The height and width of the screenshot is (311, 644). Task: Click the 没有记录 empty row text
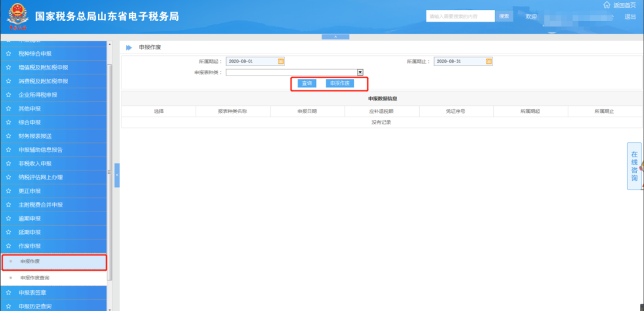pos(382,122)
